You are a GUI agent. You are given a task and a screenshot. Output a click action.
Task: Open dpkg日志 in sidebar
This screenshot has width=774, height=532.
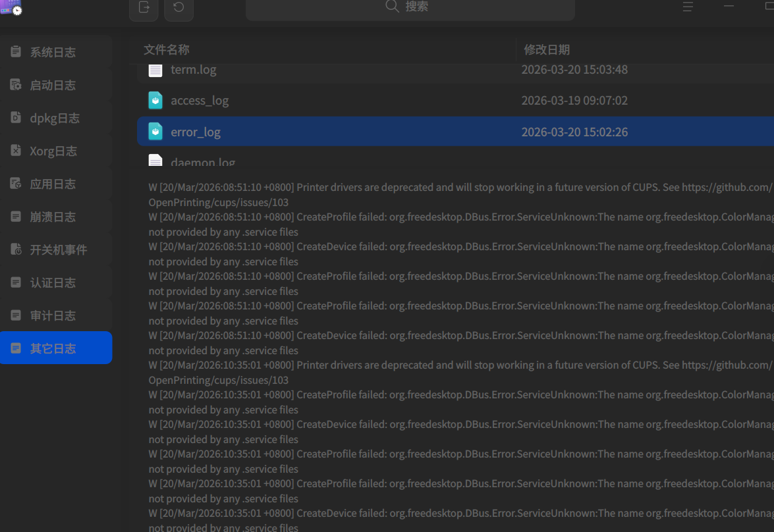click(56, 118)
